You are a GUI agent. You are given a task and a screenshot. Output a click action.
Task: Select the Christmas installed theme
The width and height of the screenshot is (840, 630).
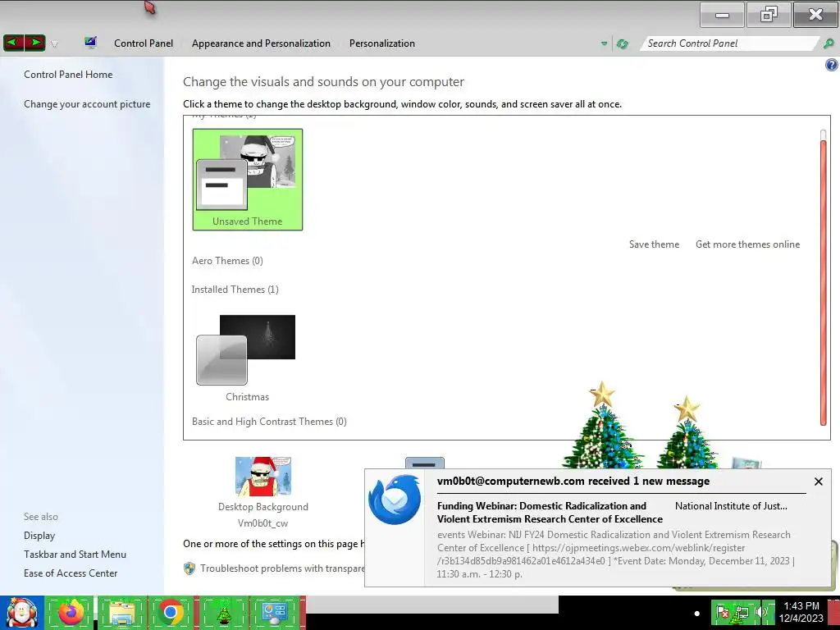pyautogui.click(x=247, y=358)
